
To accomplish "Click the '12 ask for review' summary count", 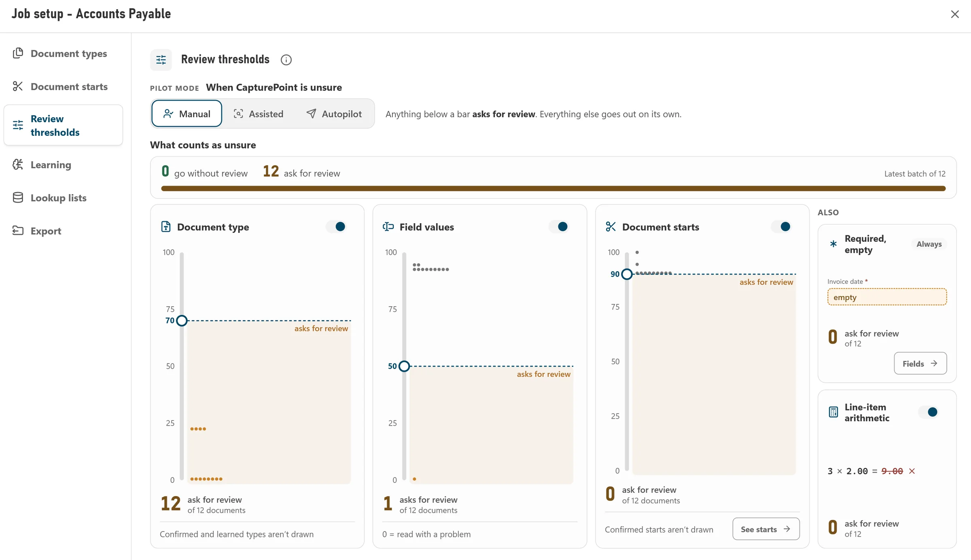I will [x=301, y=171].
